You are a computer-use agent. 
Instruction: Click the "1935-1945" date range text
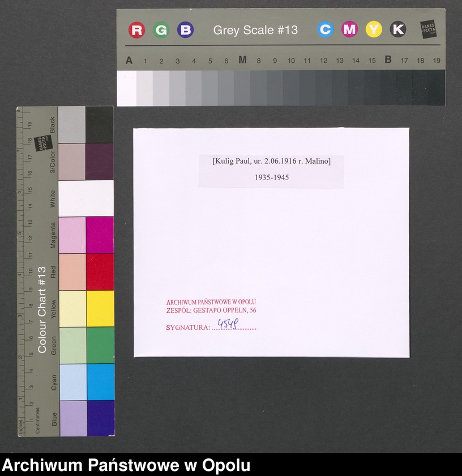[x=271, y=177]
